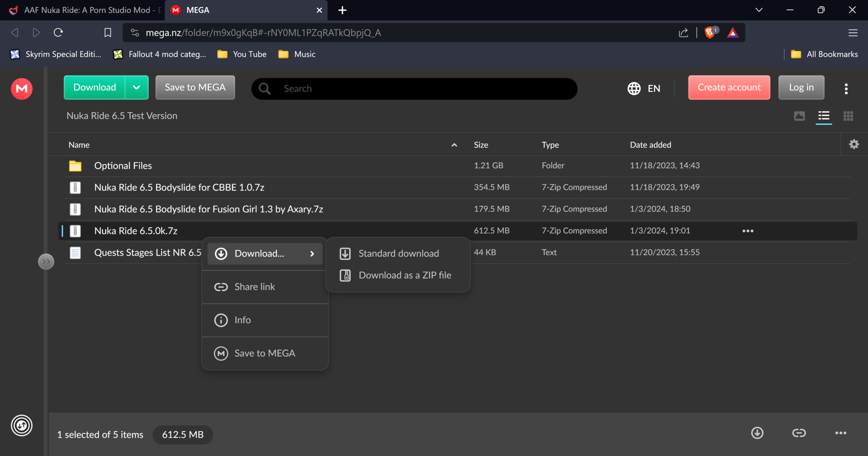Select the list view icon
This screenshot has width=868, height=456.
[824, 116]
